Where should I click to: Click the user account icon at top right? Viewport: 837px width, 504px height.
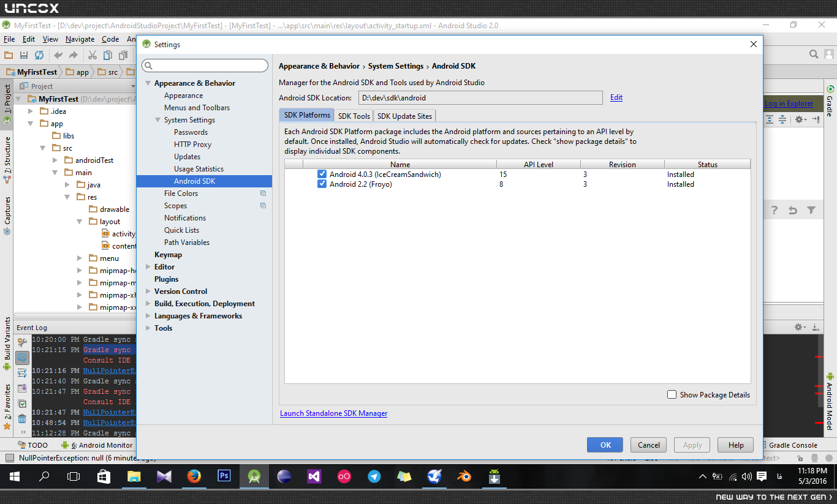click(x=829, y=55)
